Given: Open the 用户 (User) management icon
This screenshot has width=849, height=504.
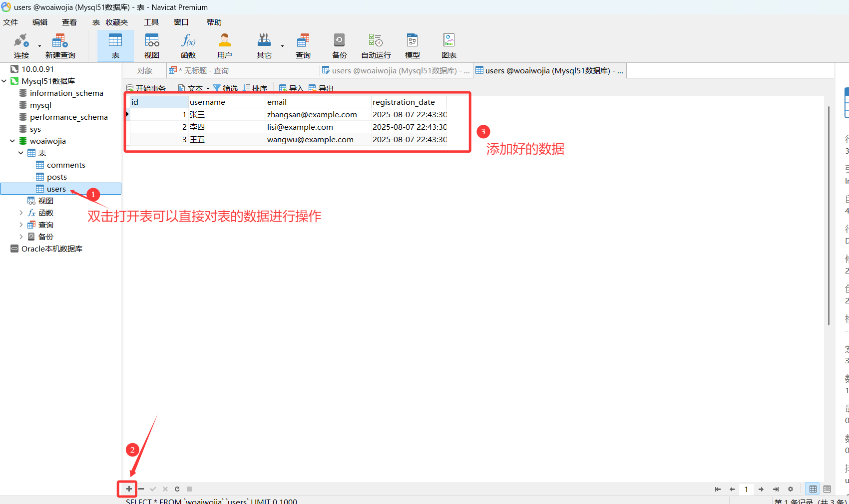Looking at the screenshot, I should (x=224, y=45).
